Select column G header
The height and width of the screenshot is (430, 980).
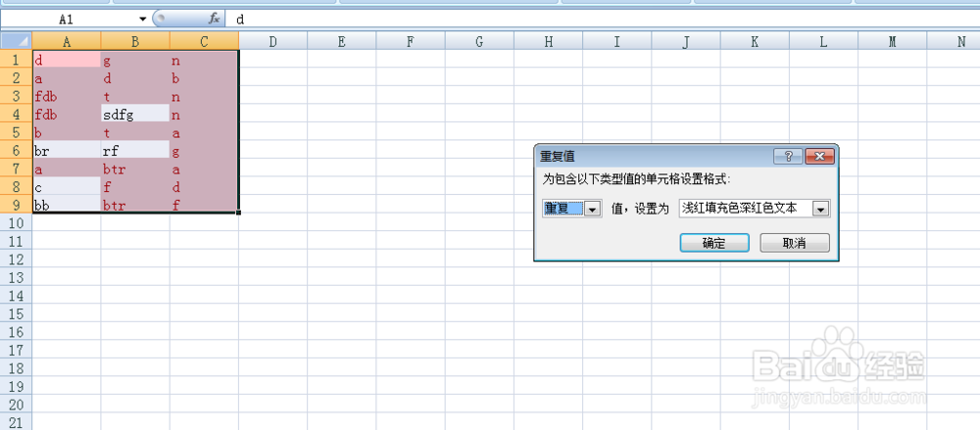pyautogui.click(x=479, y=41)
